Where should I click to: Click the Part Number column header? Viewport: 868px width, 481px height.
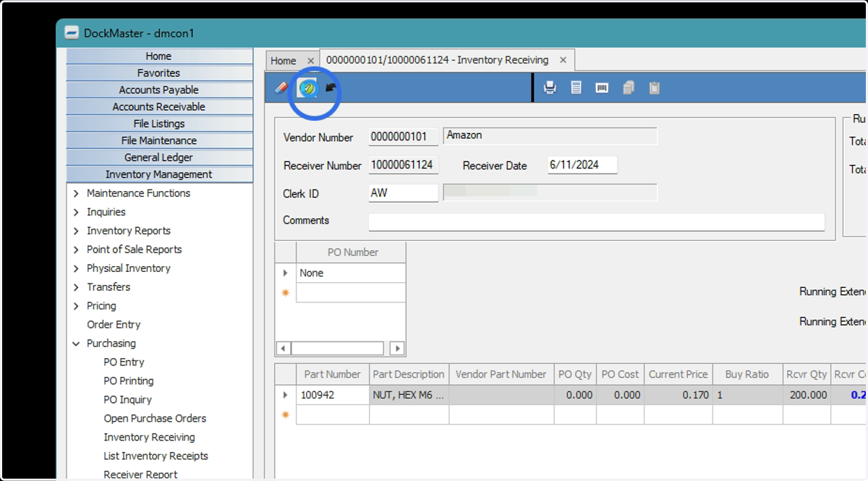tap(333, 375)
